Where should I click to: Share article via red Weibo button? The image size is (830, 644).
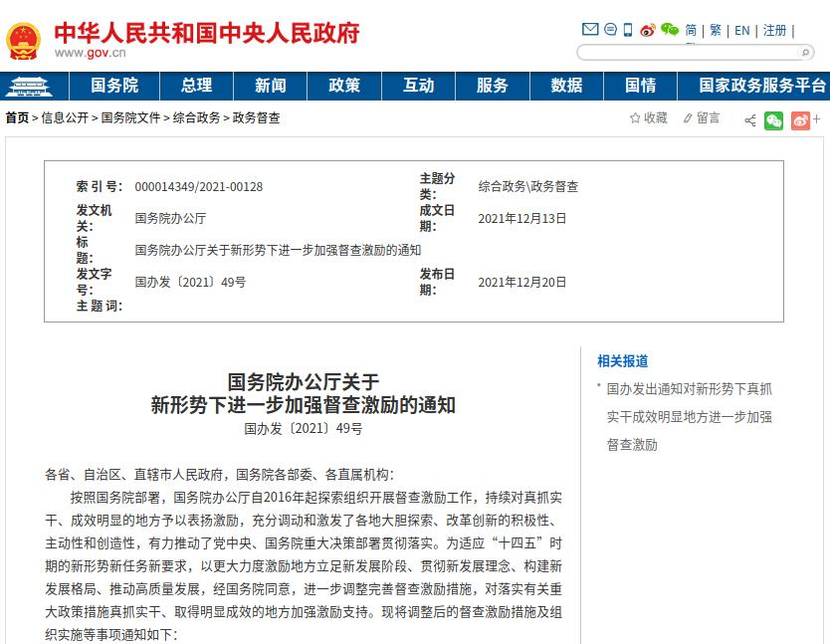(800, 120)
